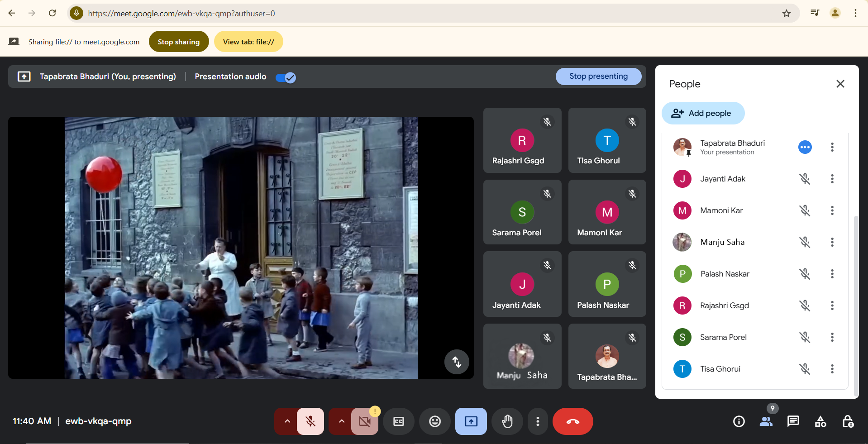Open more actions for Tisa Ghorui
Screen dimensions: 868x444
(x=832, y=369)
